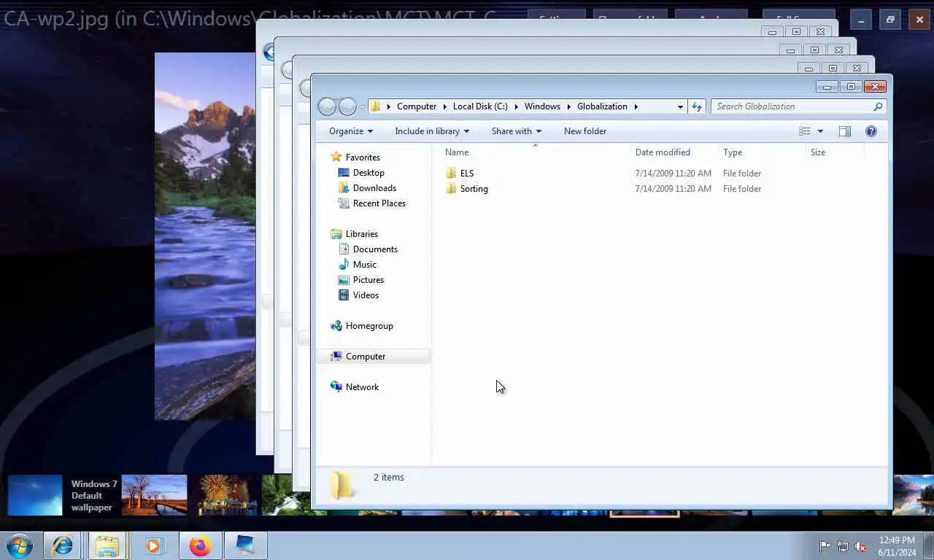Click the magnifier icon in the search box
Viewport: 934px width, 560px height.
(878, 106)
